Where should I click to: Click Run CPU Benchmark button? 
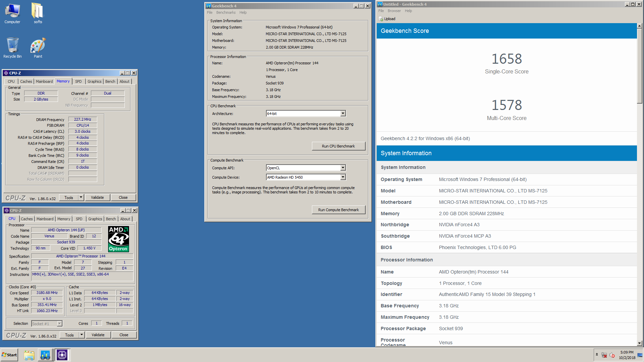pos(338,146)
